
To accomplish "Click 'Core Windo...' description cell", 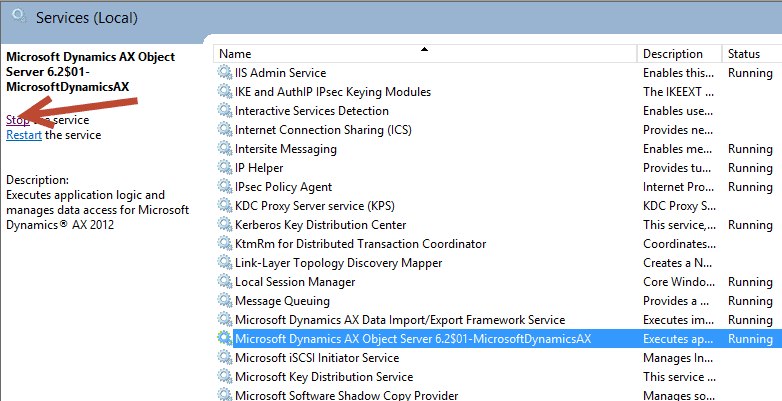I will point(679,281).
